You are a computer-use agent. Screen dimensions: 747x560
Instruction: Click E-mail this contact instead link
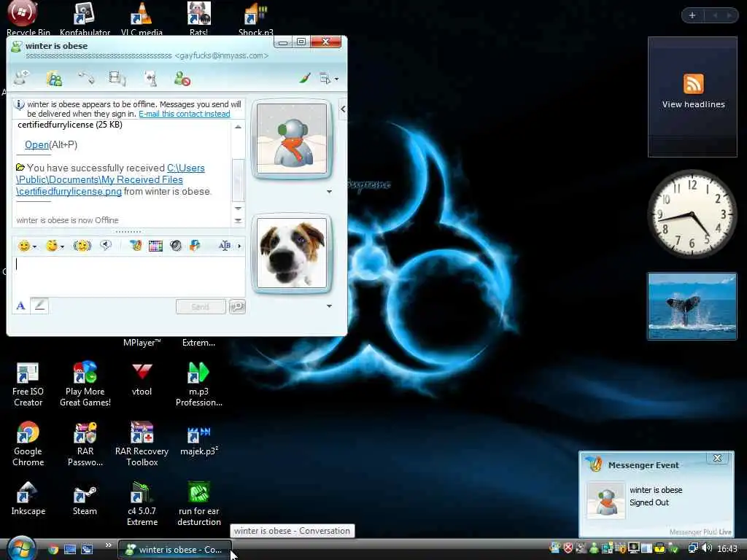coord(185,114)
